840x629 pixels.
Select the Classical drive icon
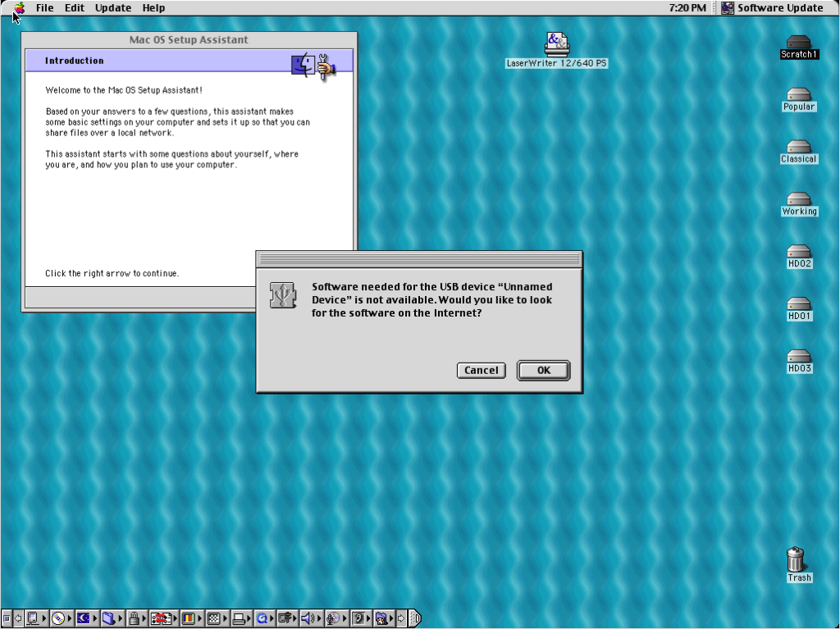point(798,148)
